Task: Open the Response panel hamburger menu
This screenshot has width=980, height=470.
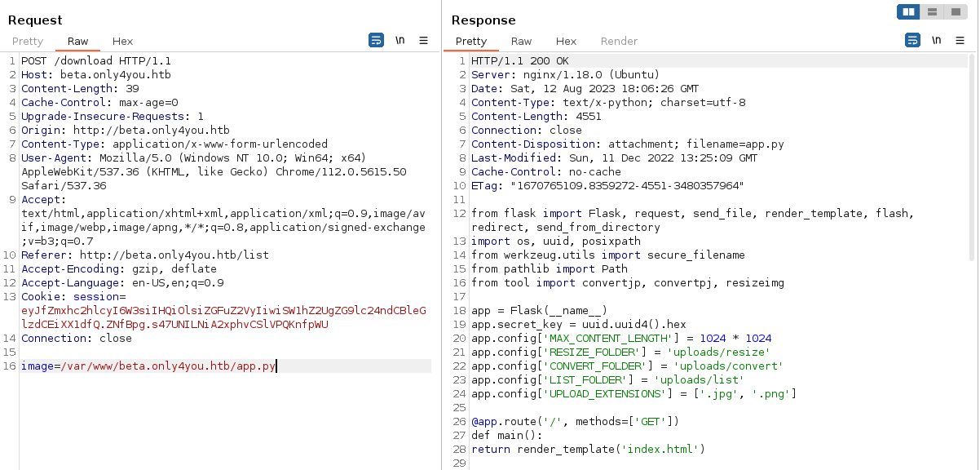Action: click(x=960, y=40)
